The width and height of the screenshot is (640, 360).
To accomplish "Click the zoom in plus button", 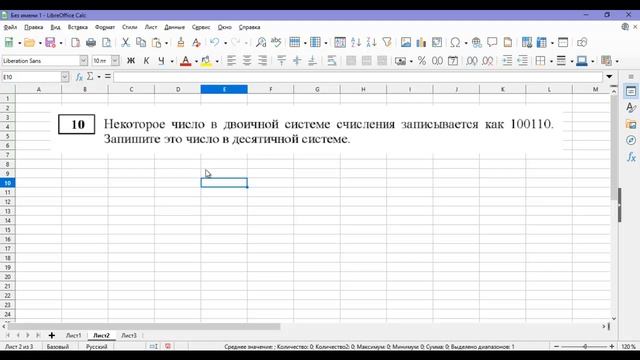I will coord(611,347).
